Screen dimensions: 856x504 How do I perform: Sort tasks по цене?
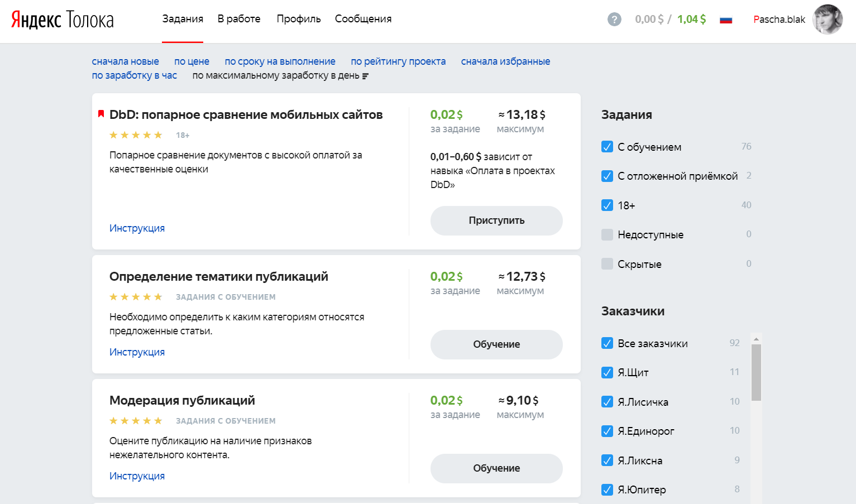(x=192, y=61)
